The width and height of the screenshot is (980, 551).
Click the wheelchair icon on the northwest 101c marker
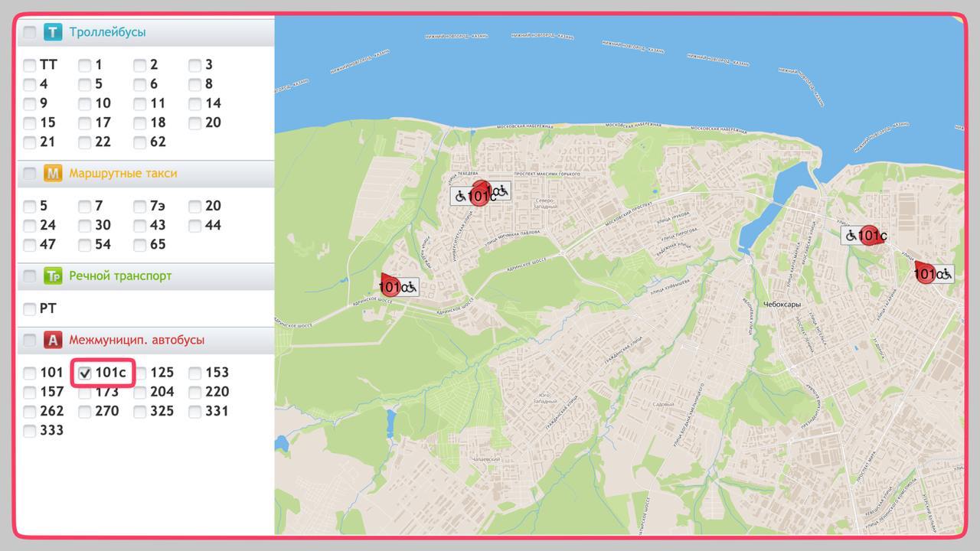tap(461, 197)
